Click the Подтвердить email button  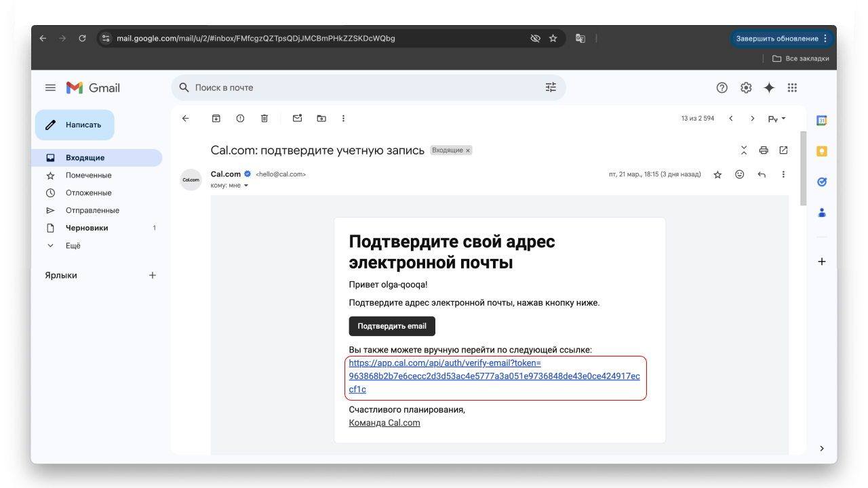pyautogui.click(x=392, y=326)
